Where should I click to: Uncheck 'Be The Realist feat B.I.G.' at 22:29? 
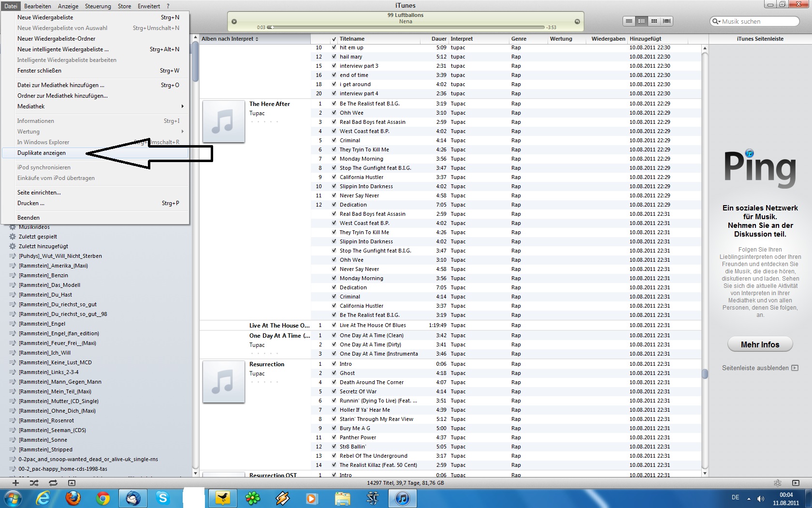click(x=334, y=104)
